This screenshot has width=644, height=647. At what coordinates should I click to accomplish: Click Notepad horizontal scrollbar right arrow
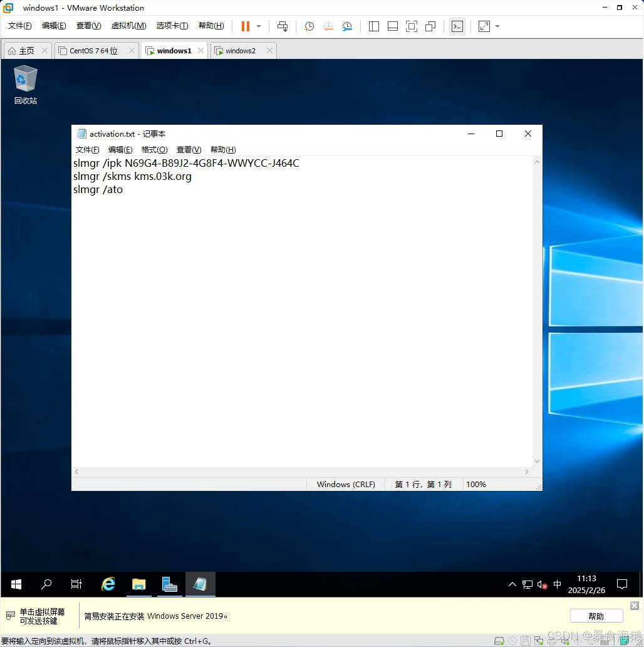[x=526, y=471]
